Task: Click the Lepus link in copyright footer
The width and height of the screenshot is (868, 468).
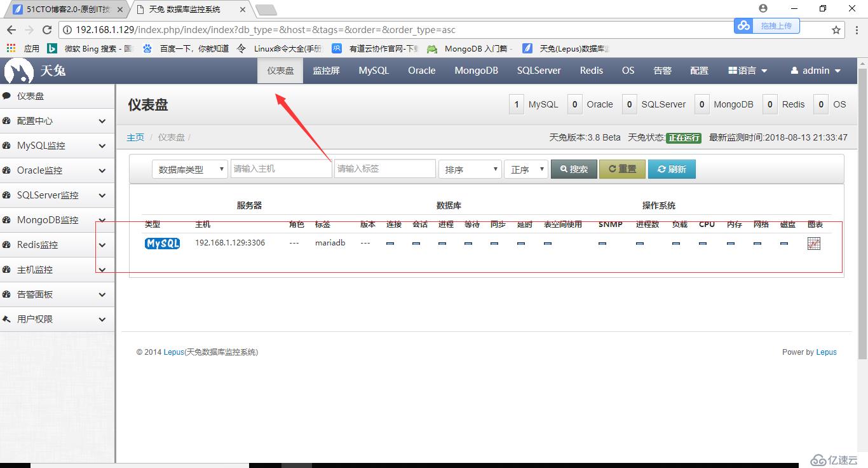Action: click(x=173, y=352)
